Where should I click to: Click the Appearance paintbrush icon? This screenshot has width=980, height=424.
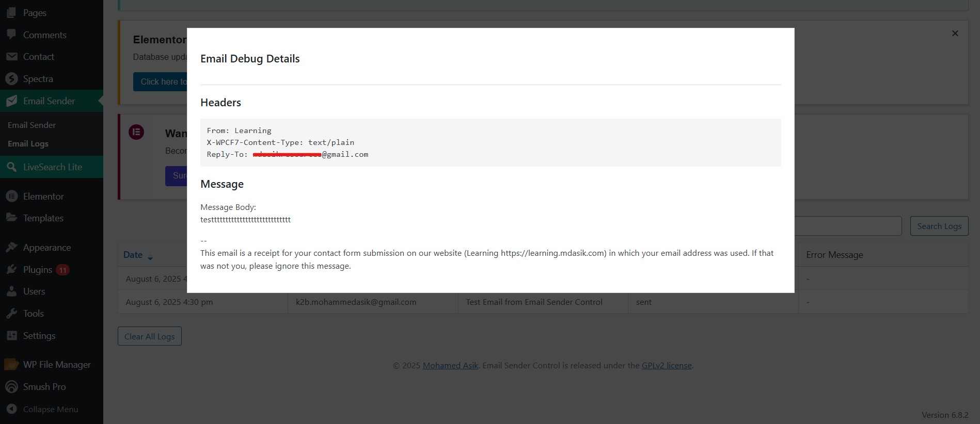[x=11, y=248]
